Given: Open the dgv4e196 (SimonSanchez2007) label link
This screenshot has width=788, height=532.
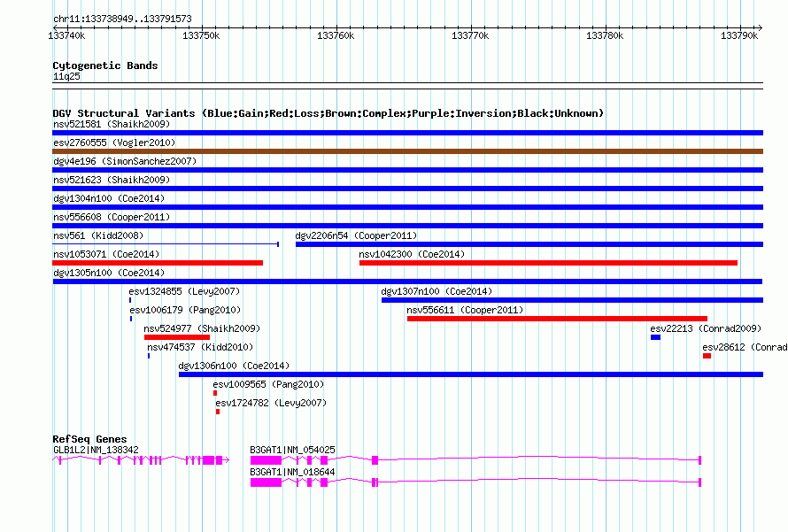Looking at the screenshot, I should tap(124, 161).
